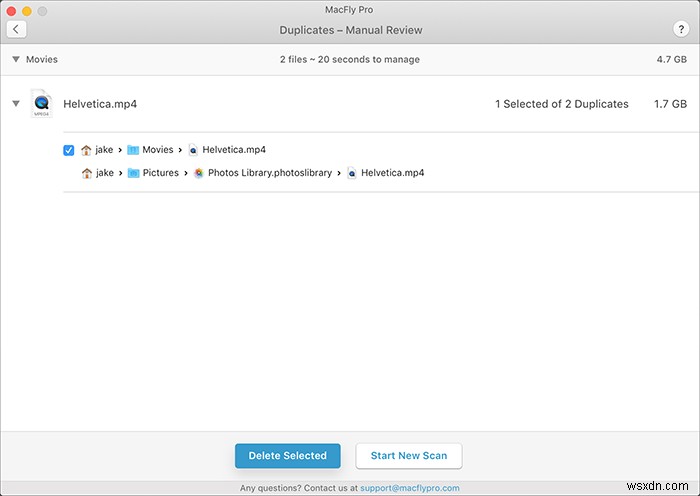The image size is (700, 496).
Task: Click the 1 Selected of 2 Duplicates label
Action: (561, 104)
